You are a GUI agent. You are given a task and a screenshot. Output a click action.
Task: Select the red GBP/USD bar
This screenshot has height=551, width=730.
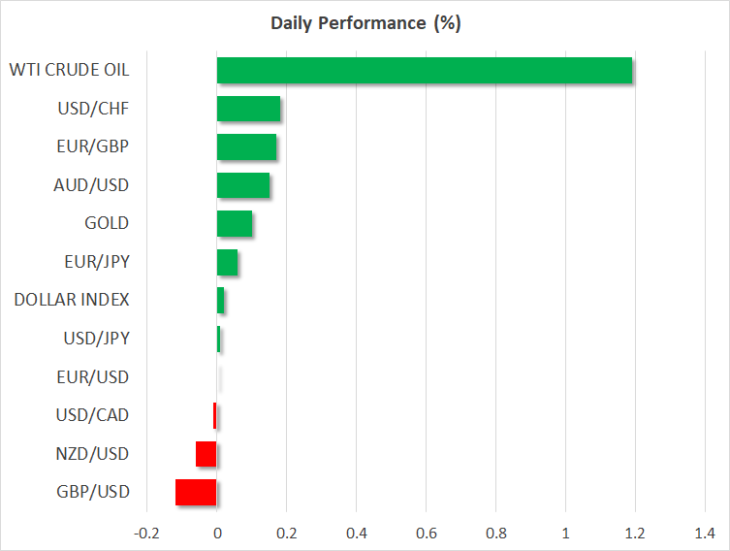(x=196, y=492)
